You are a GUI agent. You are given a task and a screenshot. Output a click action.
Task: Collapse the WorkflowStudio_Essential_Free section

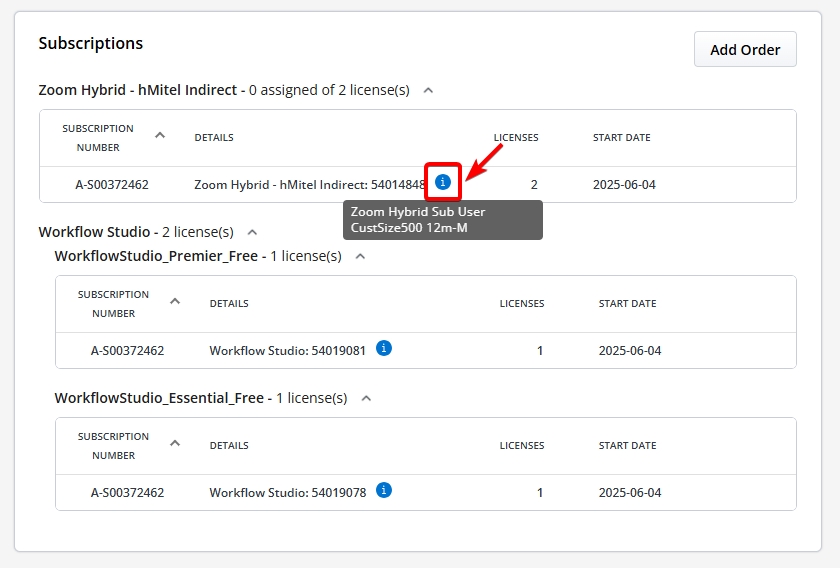pos(366,398)
